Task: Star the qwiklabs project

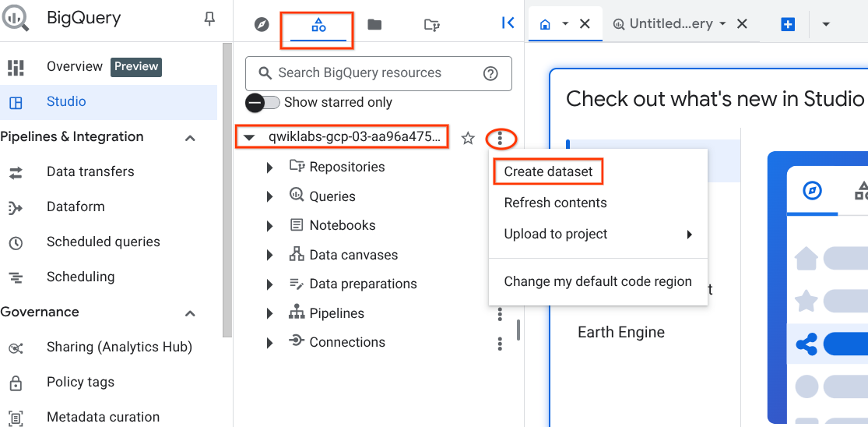Action: [469, 139]
